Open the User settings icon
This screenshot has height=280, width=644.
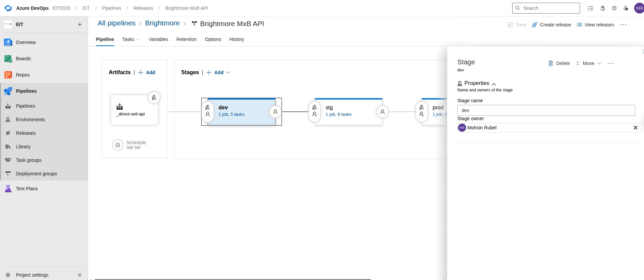click(626, 8)
